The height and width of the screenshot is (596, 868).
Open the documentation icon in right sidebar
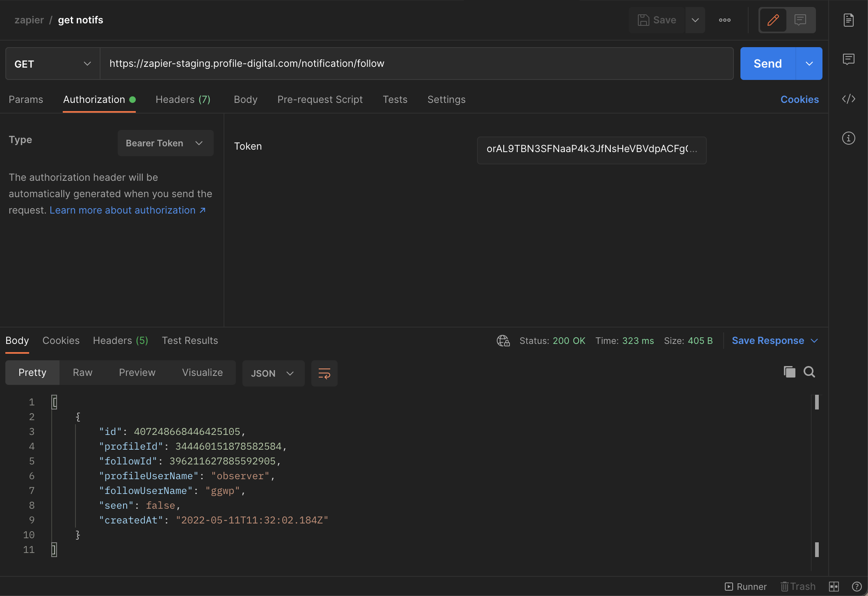coord(848,20)
